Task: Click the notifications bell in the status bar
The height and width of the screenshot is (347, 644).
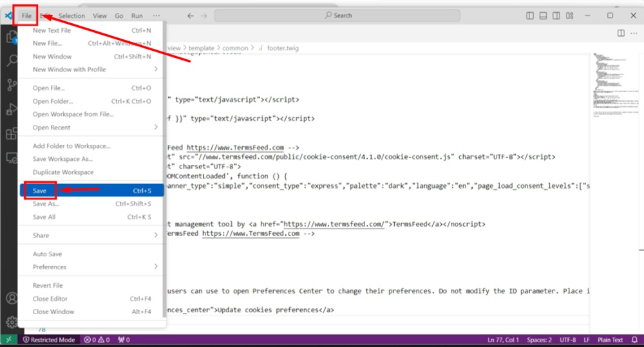Action: coord(634,340)
